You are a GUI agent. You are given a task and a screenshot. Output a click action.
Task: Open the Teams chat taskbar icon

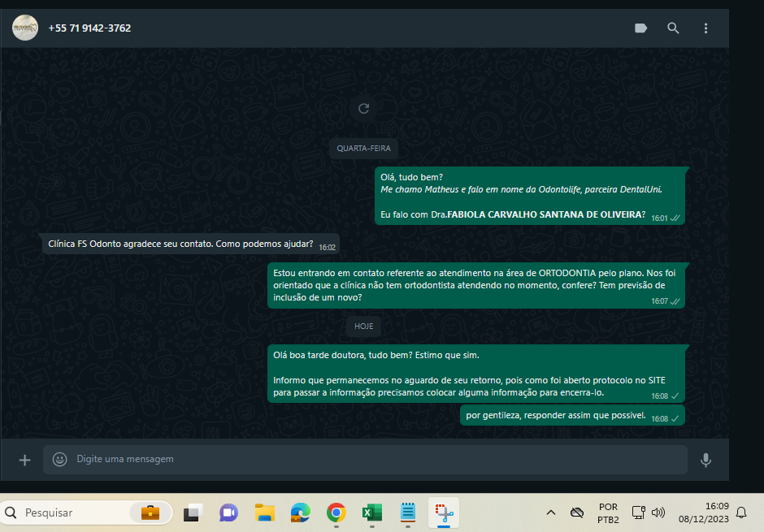tap(228, 513)
